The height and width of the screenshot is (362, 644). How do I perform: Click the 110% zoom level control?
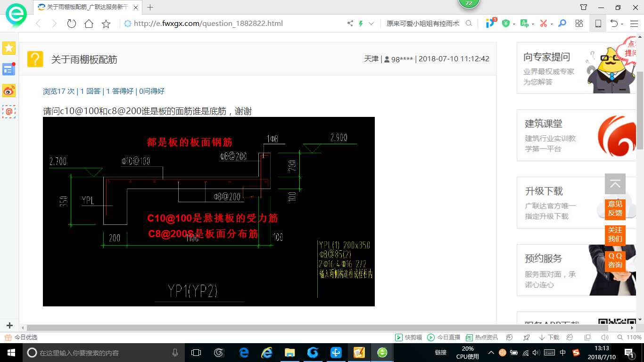click(629, 337)
